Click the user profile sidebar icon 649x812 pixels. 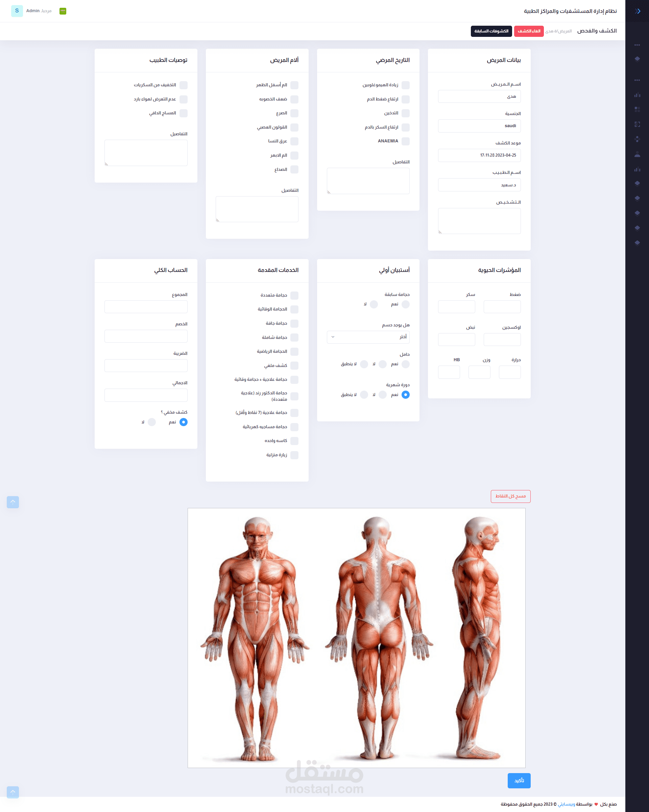pos(637,154)
